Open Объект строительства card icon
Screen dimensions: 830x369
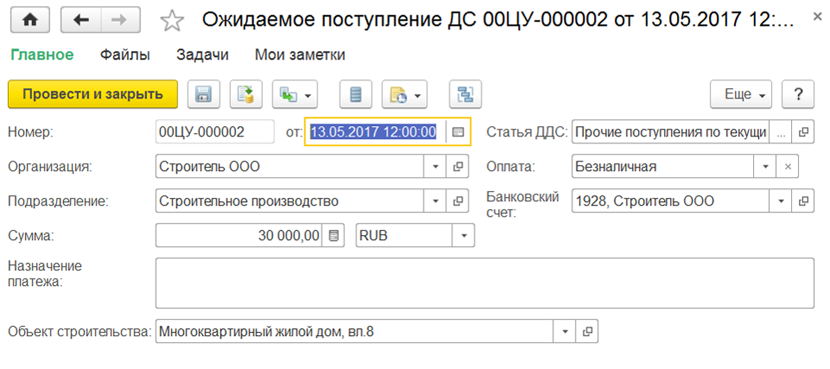tap(587, 331)
